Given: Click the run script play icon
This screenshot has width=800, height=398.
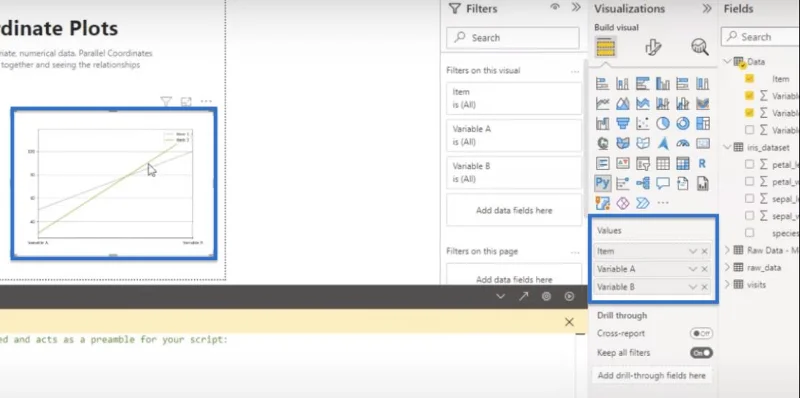Looking at the screenshot, I should click(x=569, y=296).
